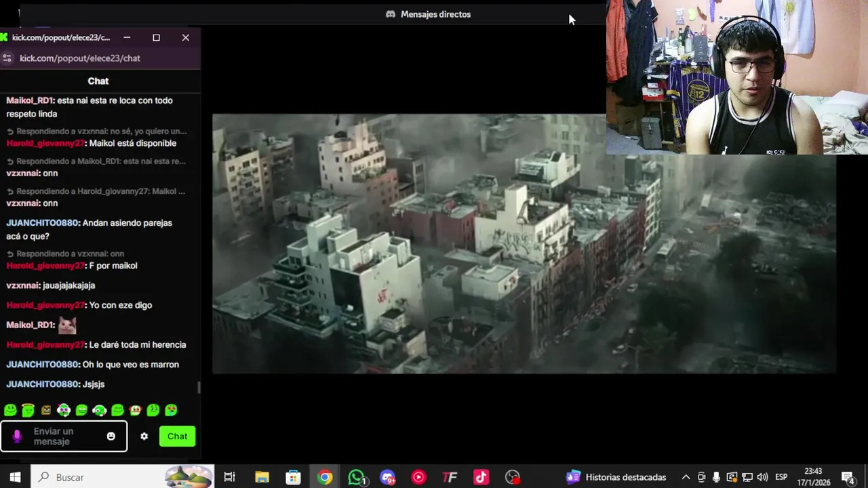Open site info icon left of the URL
868x488 pixels.
[x=7, y=58]
